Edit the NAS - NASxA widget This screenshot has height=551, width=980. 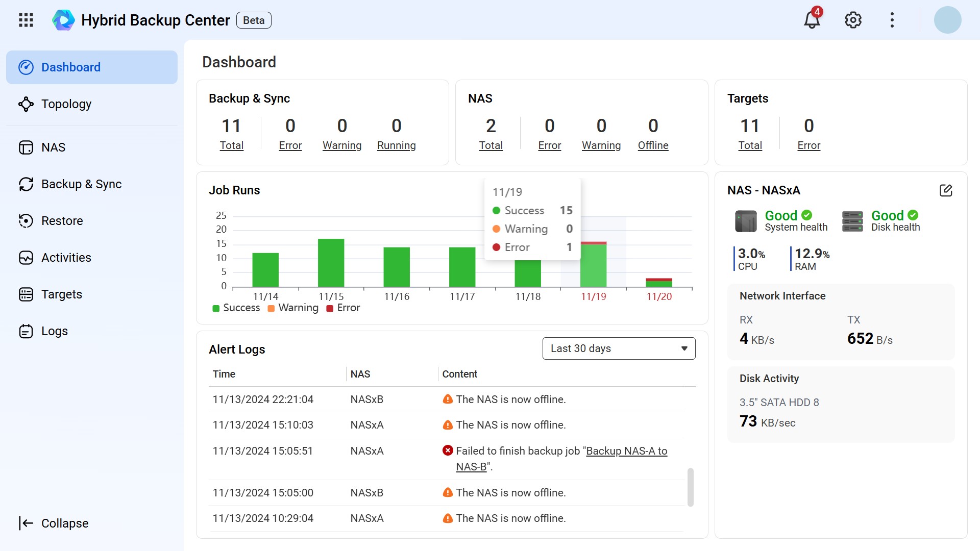pyautogui.click(x=946, y=190)
